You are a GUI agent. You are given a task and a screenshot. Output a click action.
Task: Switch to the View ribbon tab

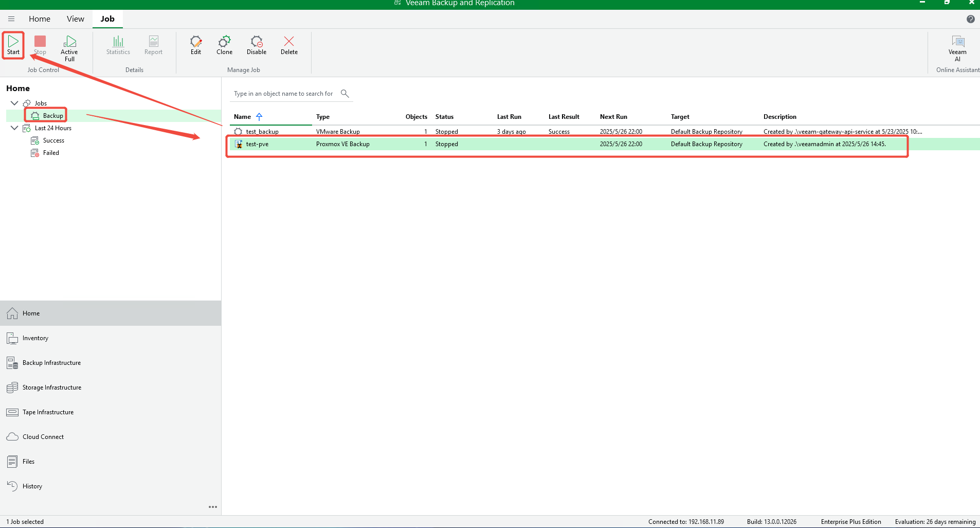pos(76,19)
